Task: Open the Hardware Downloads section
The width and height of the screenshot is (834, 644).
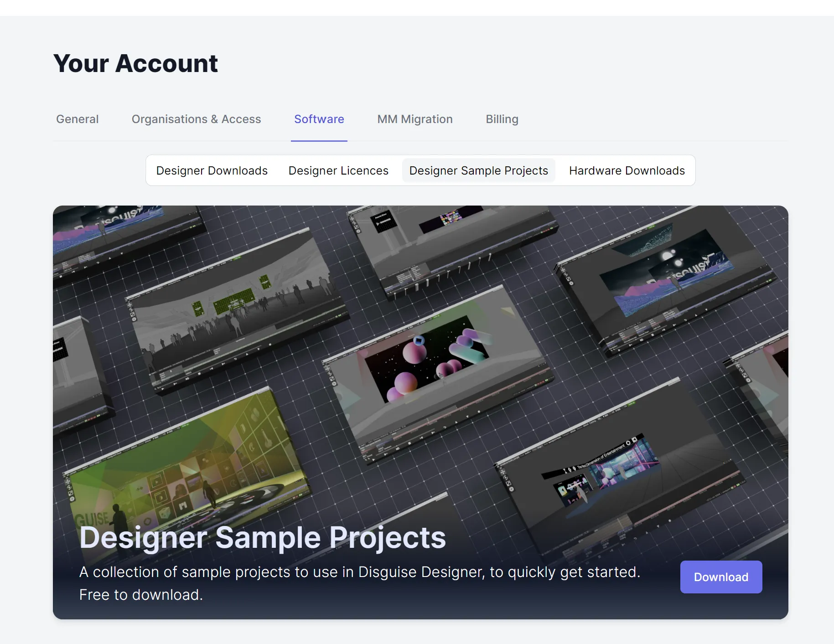Action: click(627, 170)
